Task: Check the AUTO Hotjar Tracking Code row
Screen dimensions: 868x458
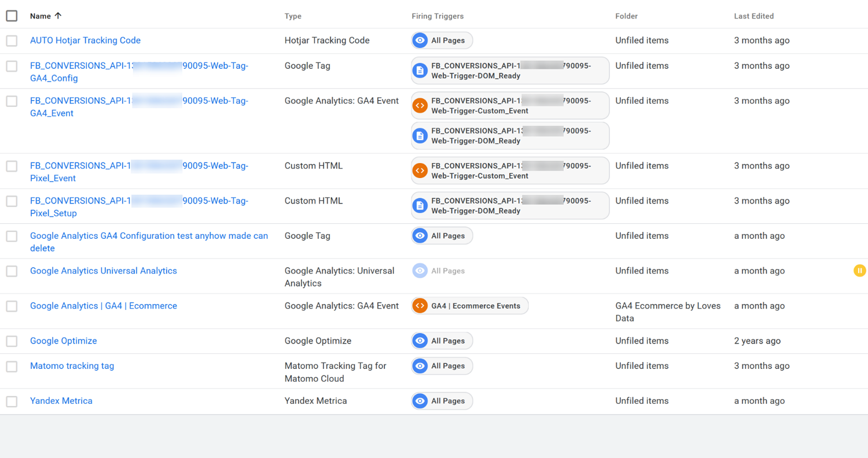Action: (12, 40)
